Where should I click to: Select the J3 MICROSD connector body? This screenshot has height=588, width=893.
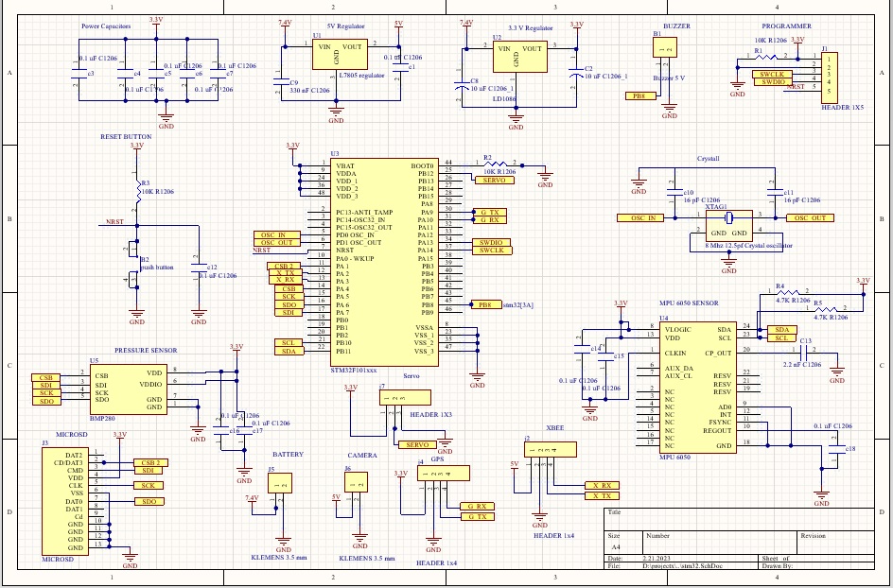click(63, 501)
